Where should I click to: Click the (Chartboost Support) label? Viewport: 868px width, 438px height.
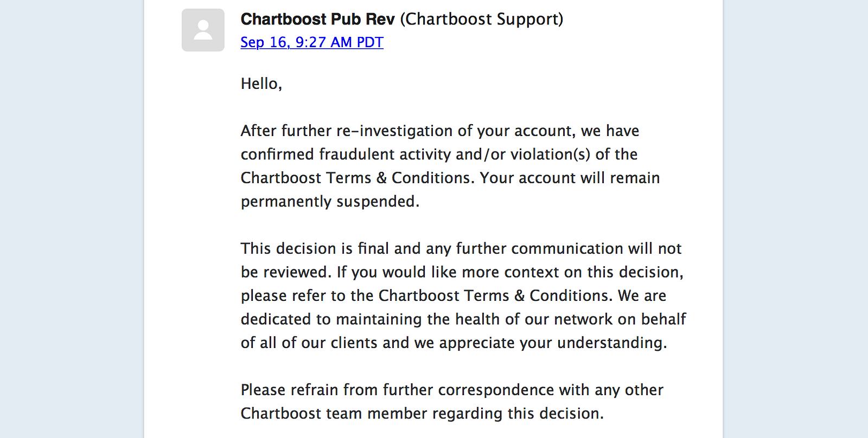tap(482, 19)
